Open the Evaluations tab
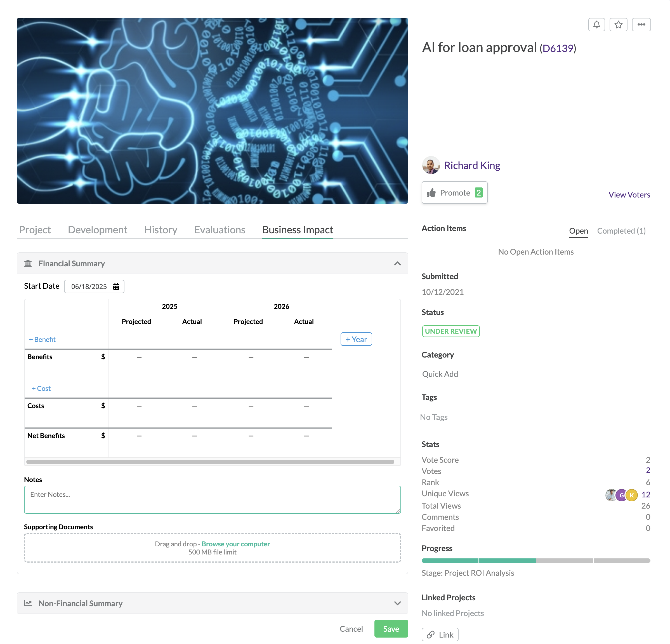This screenshot has height=644, width=670. (220, 230)
